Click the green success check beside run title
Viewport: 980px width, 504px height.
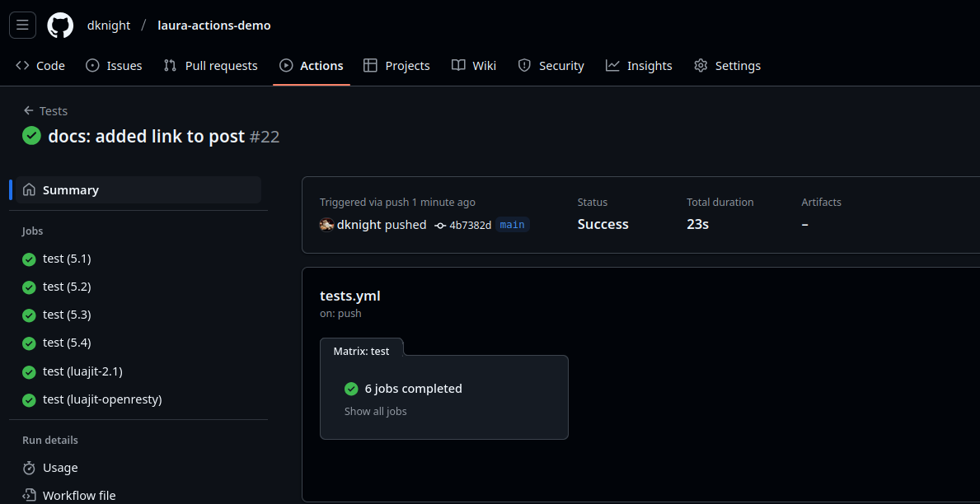coord(32,136)
